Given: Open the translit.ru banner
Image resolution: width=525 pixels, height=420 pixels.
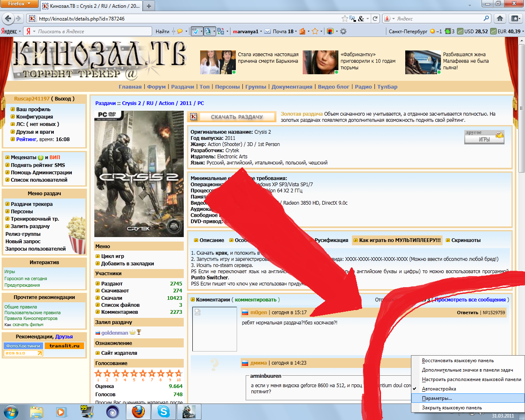Looking at the screenshot, I should tap(64, 346).
